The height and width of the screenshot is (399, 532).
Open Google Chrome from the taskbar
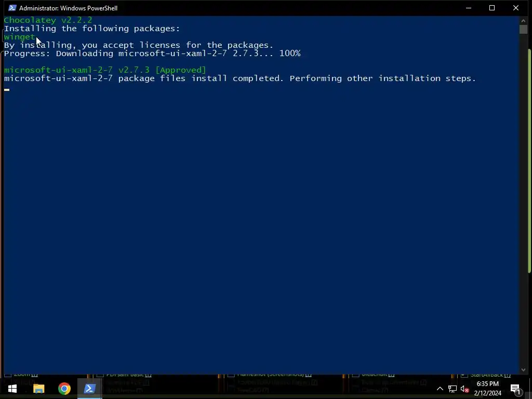click(x=64, y=389)
